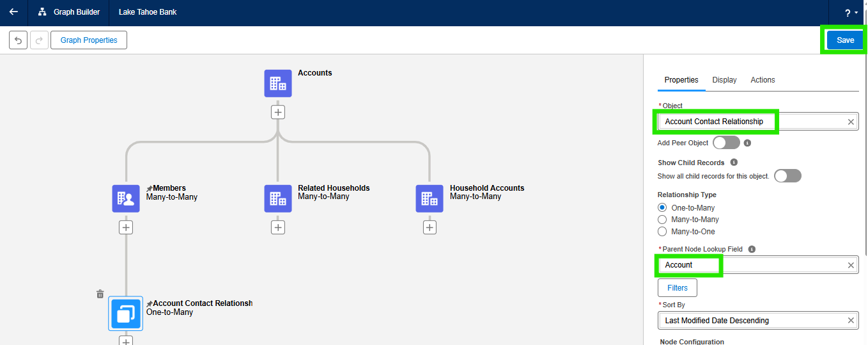Switch to the Actions tab
The height and width of the screenshot is (345, 868).
pos(763,80)
